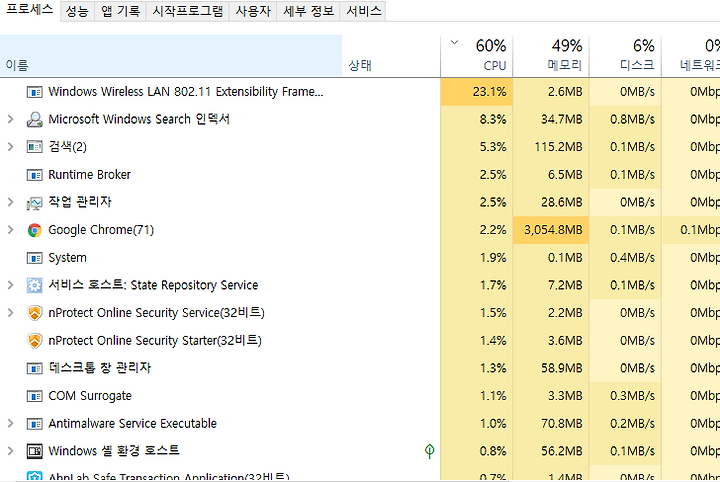Open the 시작프로그램 tab

187,11
